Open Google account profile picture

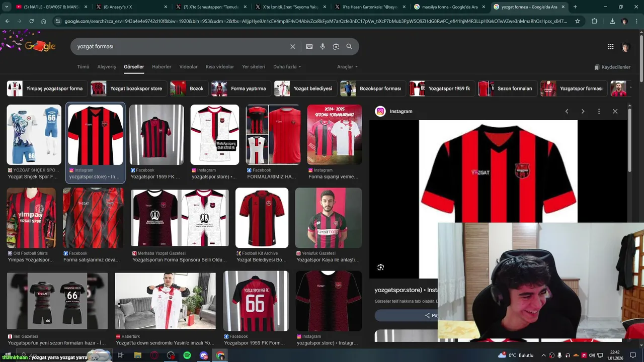[x=626, y=47]
